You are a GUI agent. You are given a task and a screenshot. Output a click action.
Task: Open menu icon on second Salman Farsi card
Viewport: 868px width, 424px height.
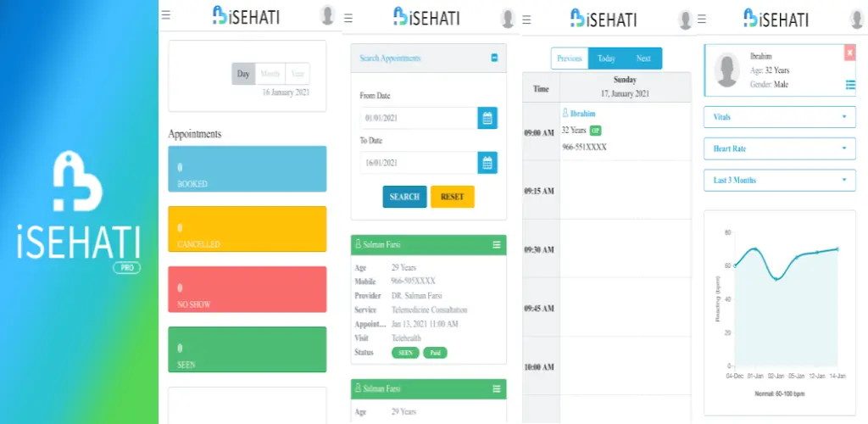pos(497,389)
